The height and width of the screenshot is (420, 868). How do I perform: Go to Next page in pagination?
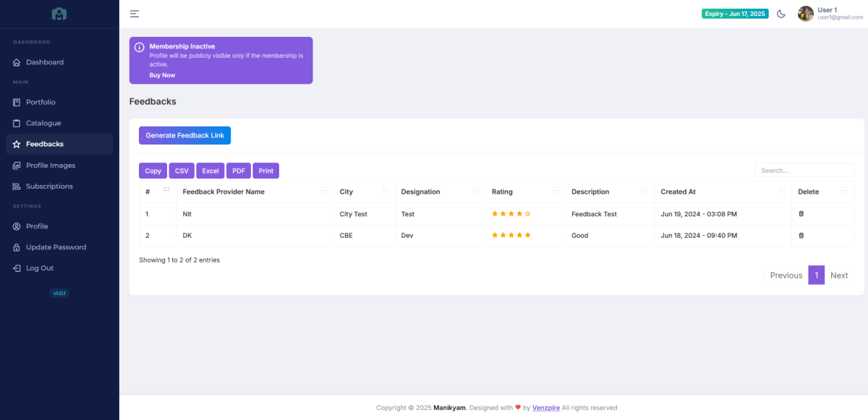coord(839,275)
